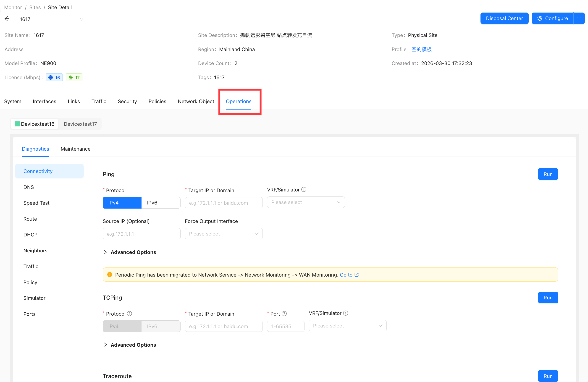Click Monitor in the breadcrumb
The height and width of the screenshot is (382, 588).
13,7
